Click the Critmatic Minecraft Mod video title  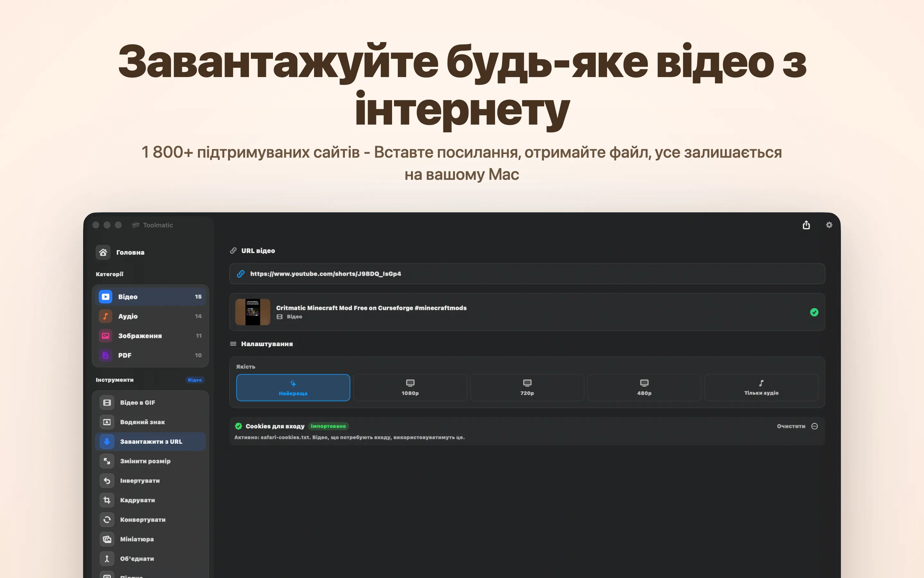(371, 308)
